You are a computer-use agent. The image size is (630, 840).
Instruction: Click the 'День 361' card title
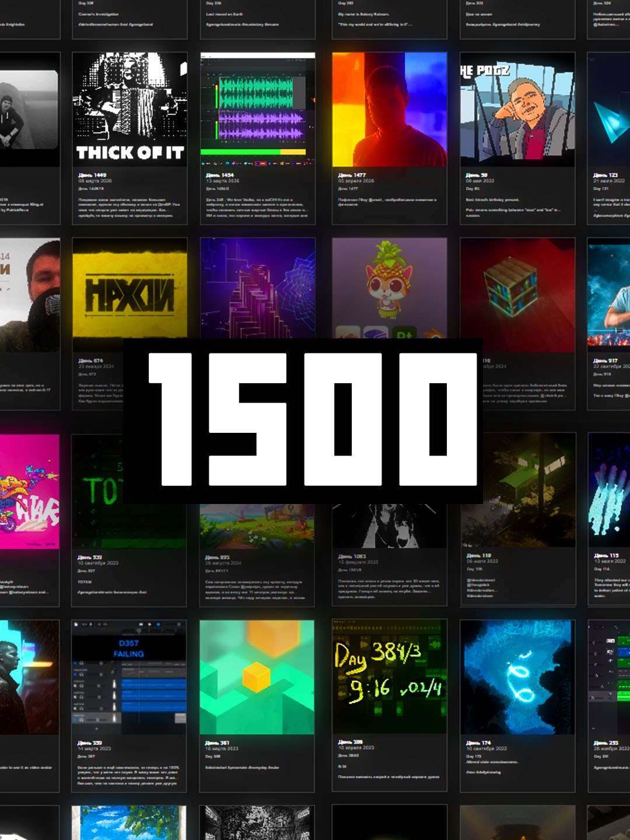(x=217, y=743)
